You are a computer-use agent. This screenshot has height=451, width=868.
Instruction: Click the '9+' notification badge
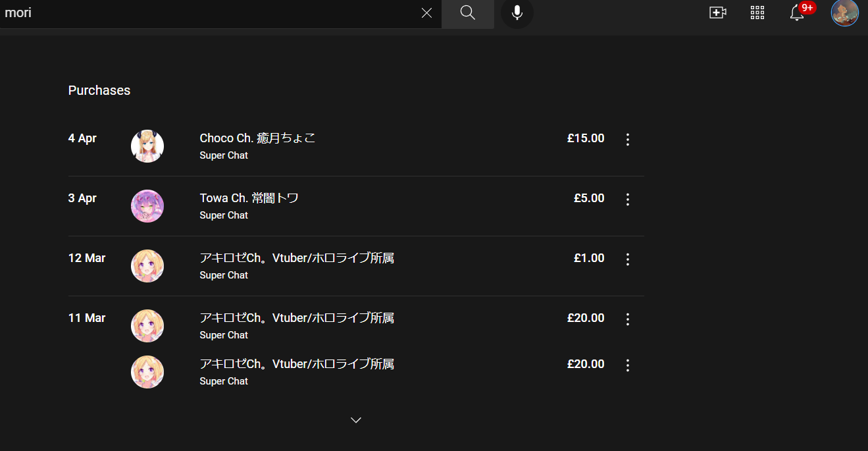click(807, 8)
